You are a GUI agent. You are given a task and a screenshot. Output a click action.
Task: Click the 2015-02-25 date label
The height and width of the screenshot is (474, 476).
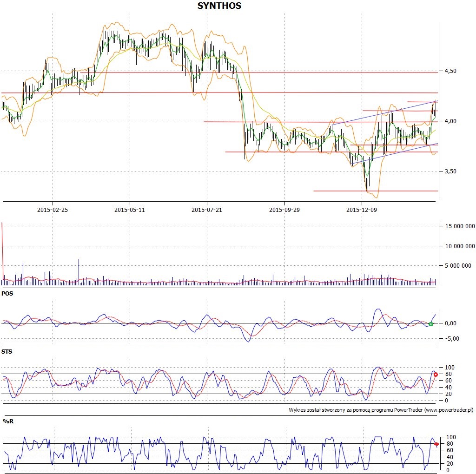[x=53, y=210]
